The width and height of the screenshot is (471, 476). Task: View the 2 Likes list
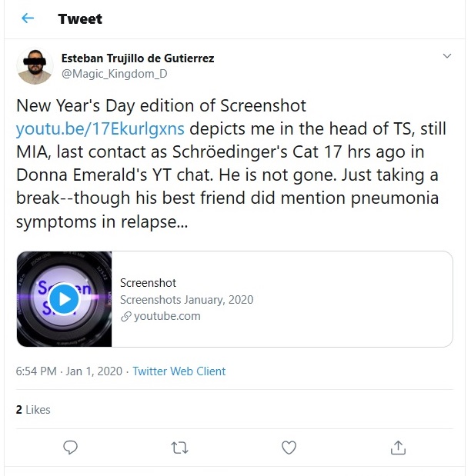coord(33,410)
